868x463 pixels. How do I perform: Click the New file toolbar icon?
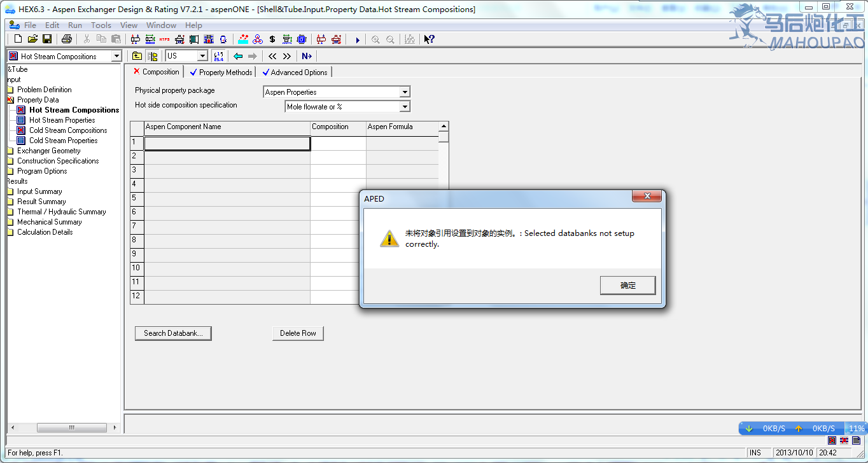pyautogui.click(x=18, y=39)
